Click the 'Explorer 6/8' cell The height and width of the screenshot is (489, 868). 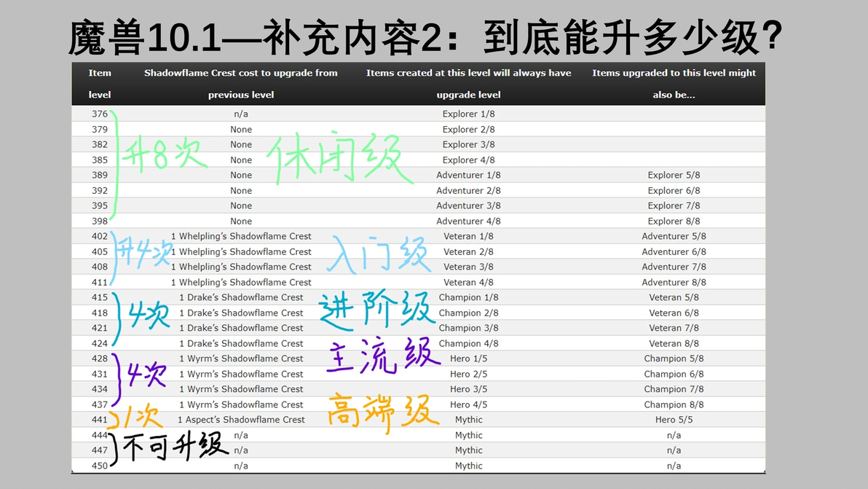point(674,190)
